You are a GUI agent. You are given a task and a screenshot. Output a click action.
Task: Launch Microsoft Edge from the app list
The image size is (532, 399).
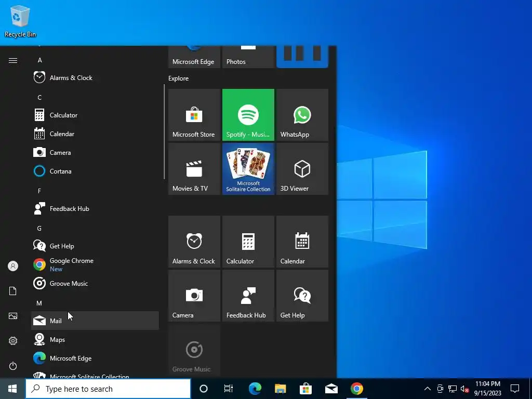pos(95,358)
